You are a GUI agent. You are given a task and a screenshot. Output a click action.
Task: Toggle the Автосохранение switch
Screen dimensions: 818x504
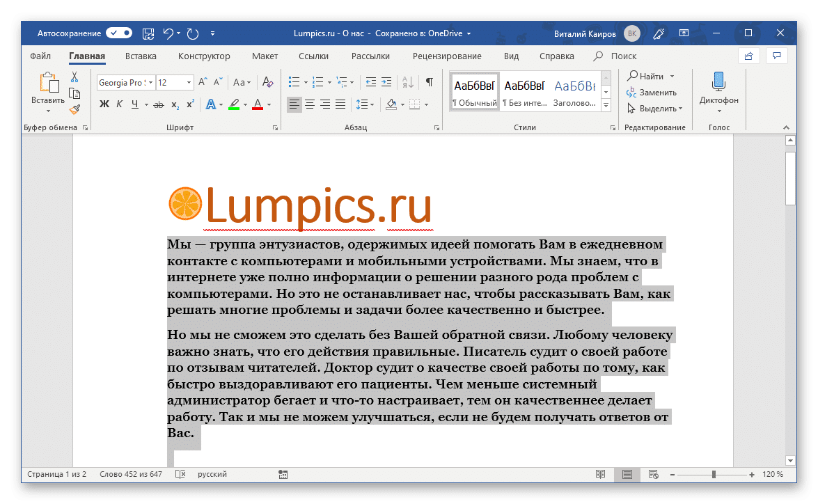119,33
